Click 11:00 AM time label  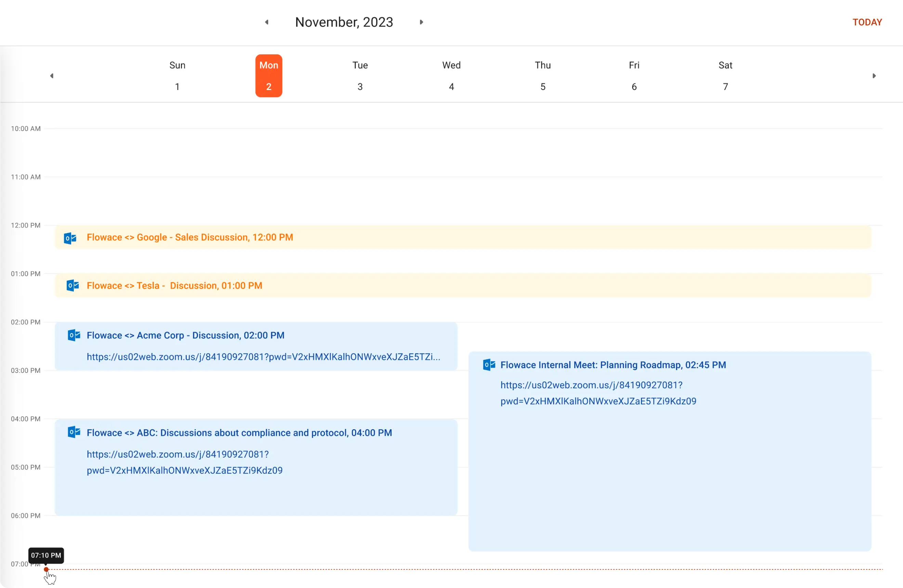(x=26, y=177)
